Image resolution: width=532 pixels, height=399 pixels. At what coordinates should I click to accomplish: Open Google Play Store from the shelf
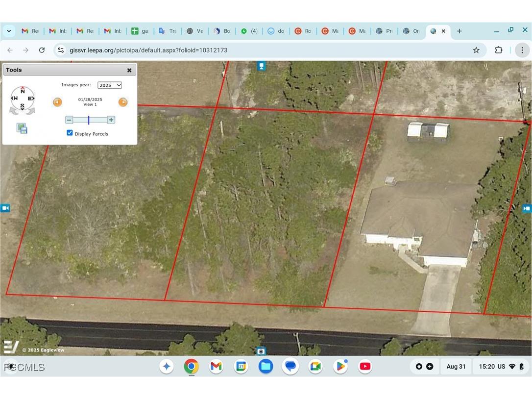(340, 366)
